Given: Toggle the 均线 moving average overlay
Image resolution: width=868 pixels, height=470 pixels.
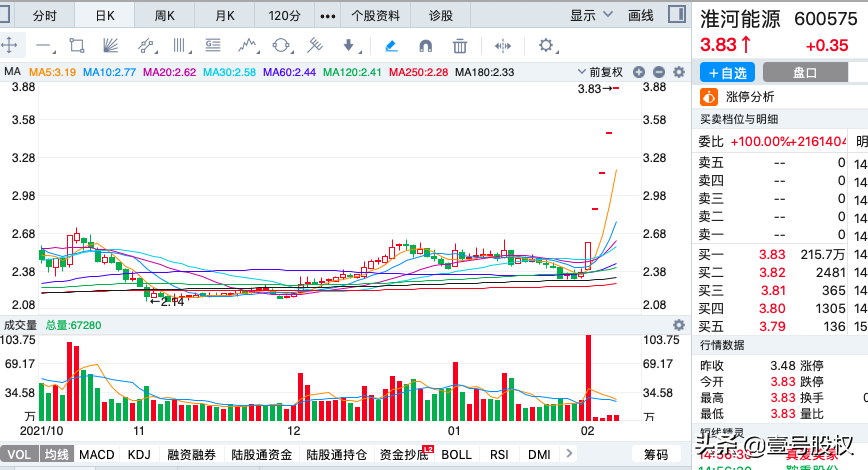Looking at the screenshot, I should coord(56,454).
